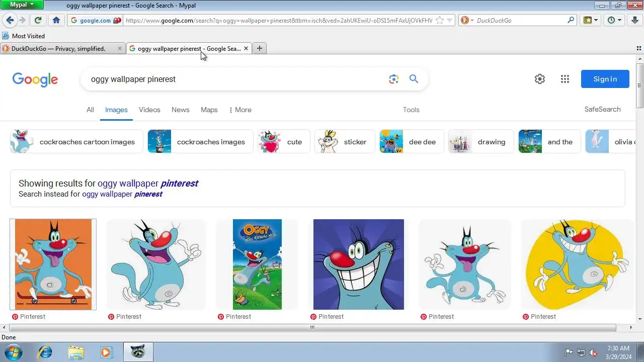Open the grinning Oggy purple background thumbnail
This screenshot has height=362, width=644.
tap(359, 264)
